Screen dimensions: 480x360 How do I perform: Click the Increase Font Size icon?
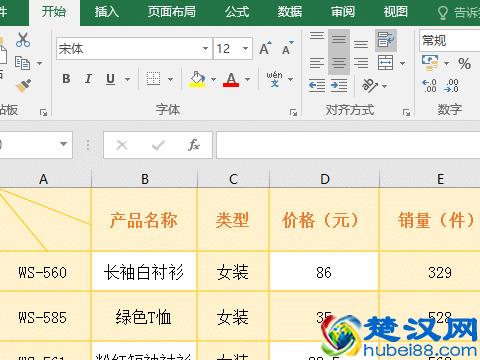click(265, 49)
